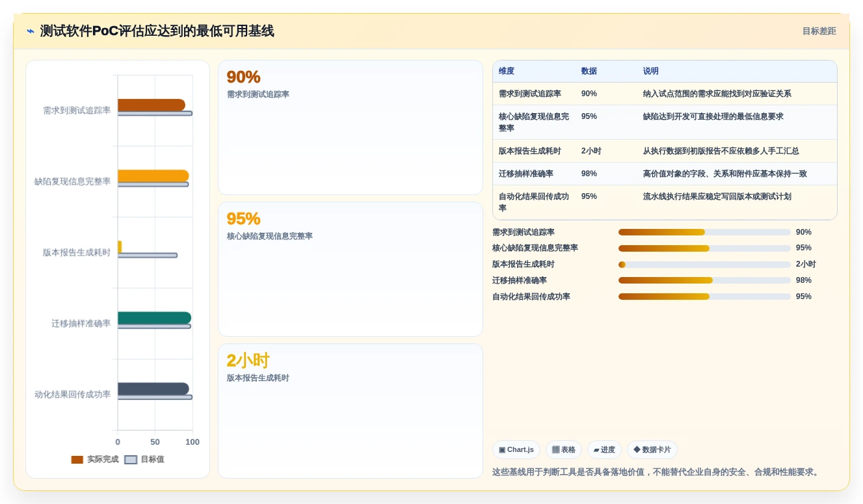Click the grey target bar for 版本报告生成耗时
Image resolution: width=863 pixels, height=504 pixels.
click(148, 256)
